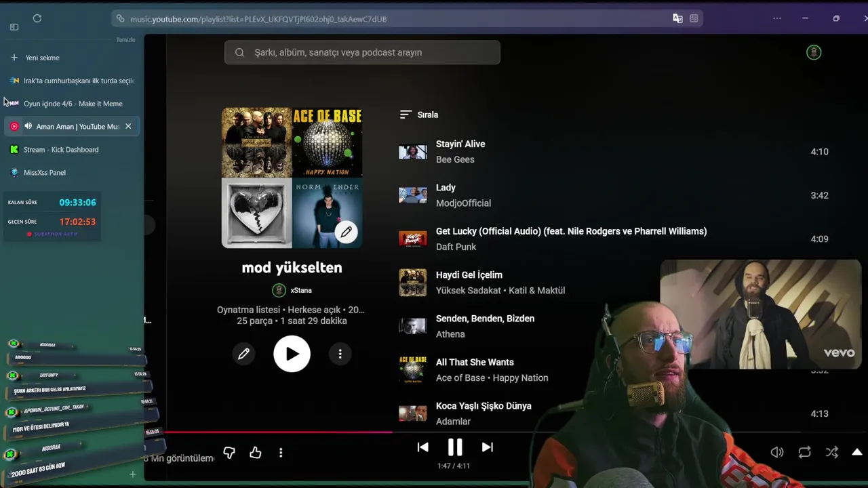Screen dimensions: 868x488
Task: Click Stayin' Alive song thumbnail
Action: 412,152
